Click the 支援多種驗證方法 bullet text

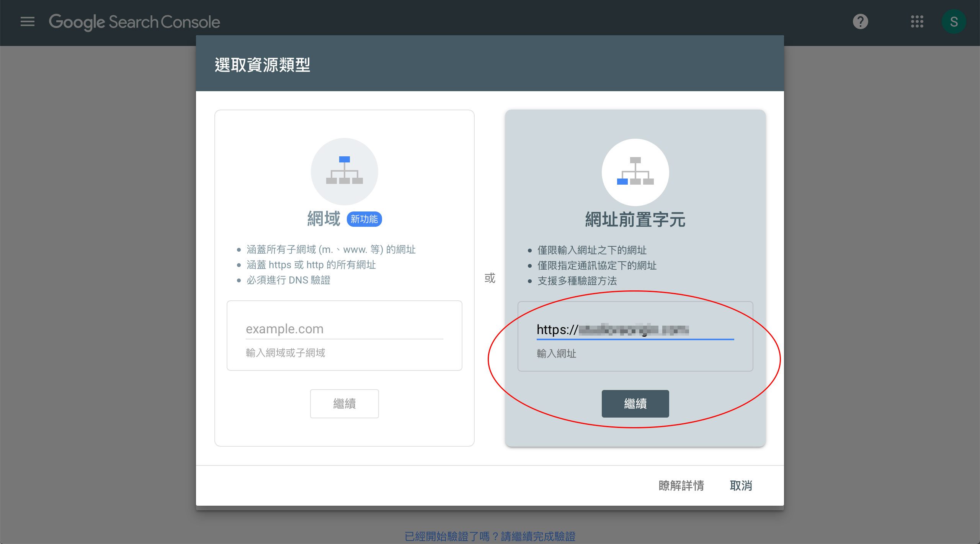(577, 281)
